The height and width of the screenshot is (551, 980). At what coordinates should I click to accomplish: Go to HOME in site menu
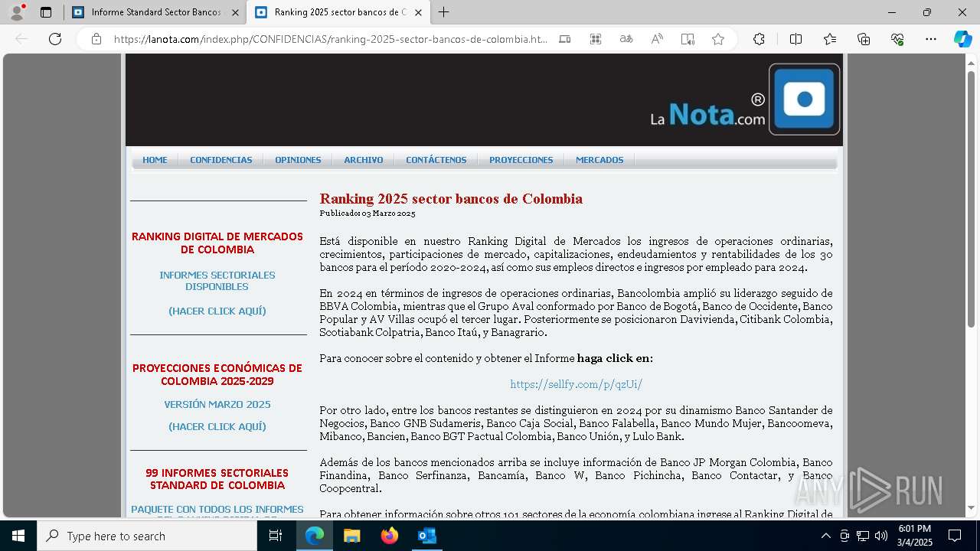point(155,160)
